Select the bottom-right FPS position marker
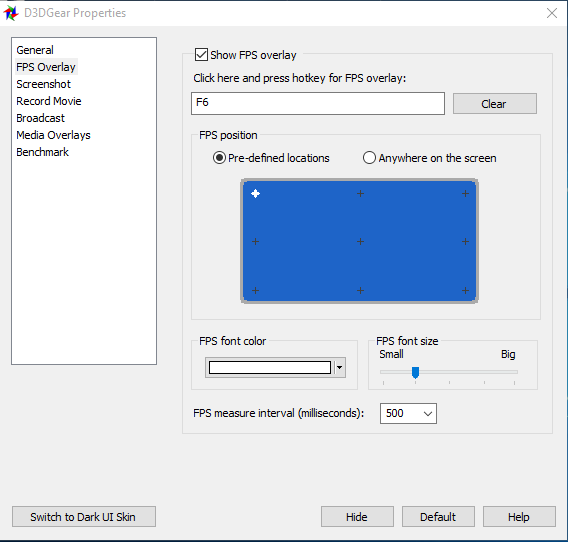This screenshot has height=542, width=568. click(x=465, y=290)
